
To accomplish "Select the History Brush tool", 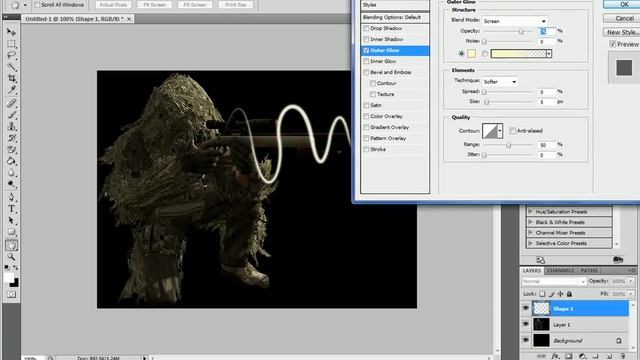I will click(x=11, y=138).
